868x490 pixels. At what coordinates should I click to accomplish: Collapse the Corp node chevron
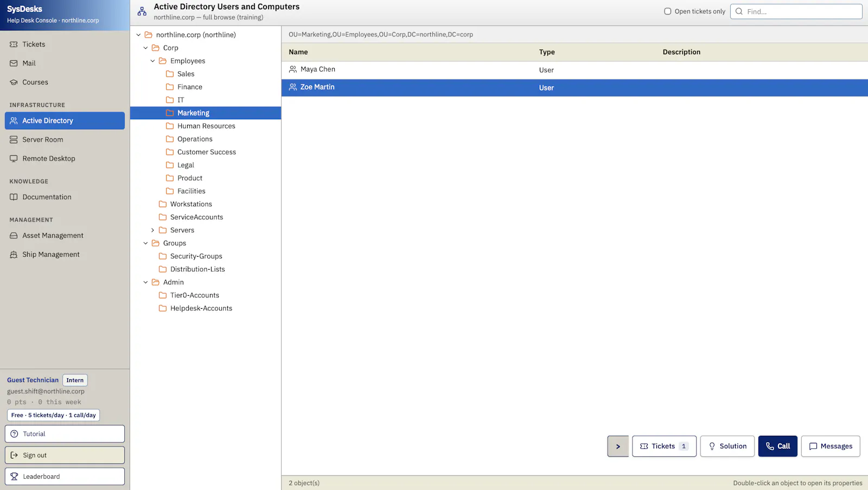(x=145, y=48)
